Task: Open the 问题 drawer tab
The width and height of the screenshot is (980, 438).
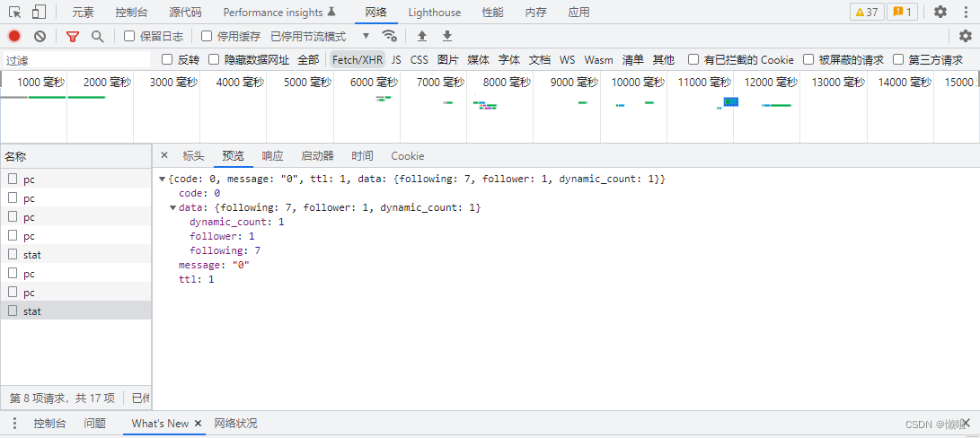Action: [95, 423]
